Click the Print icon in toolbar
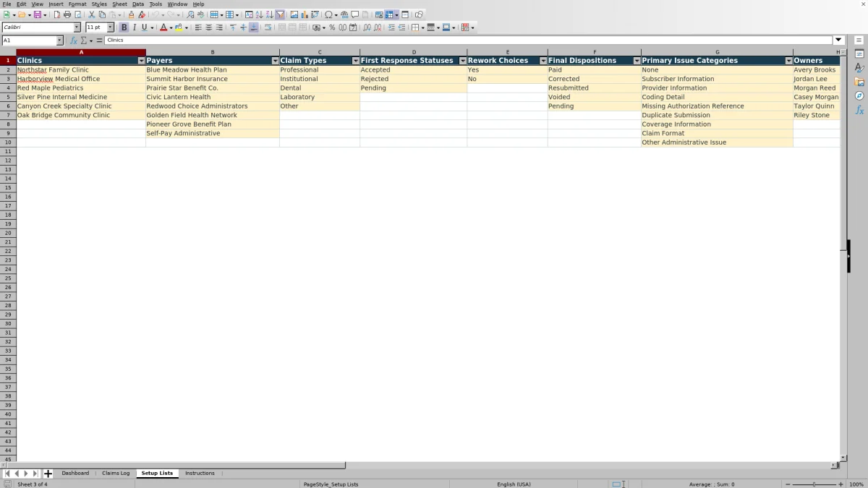The width and height of the screenshot is (868, 488). [x=67, y=14]
